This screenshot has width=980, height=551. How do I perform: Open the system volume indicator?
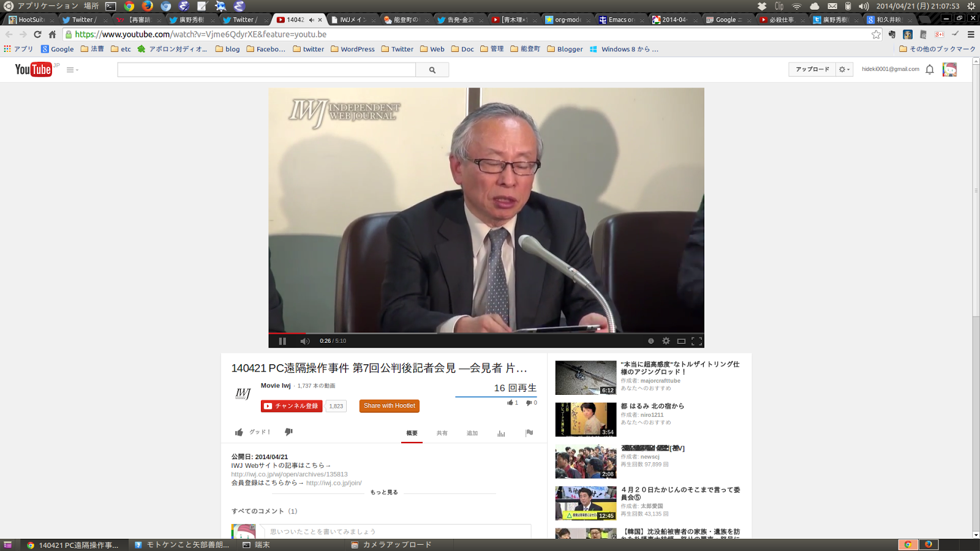pos(864,6)
